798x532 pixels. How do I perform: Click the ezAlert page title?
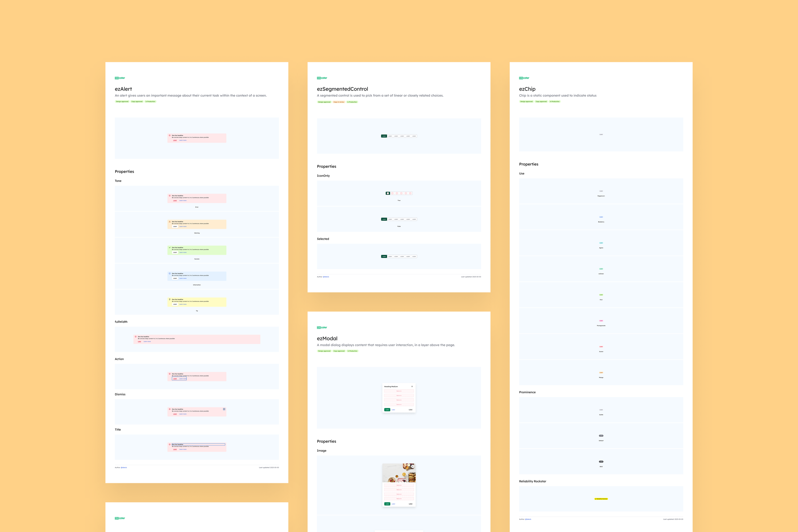click(x=124, y=89)
